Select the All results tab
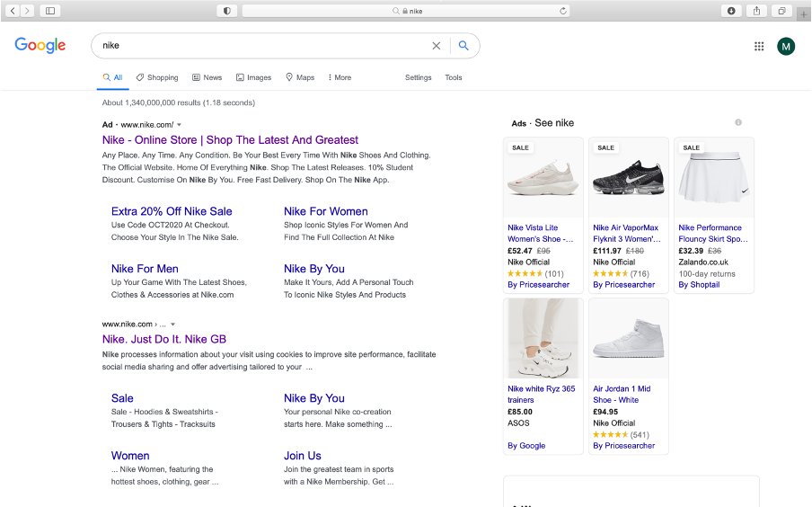Viewport: 812px width, 507px height. coord(112,77)
